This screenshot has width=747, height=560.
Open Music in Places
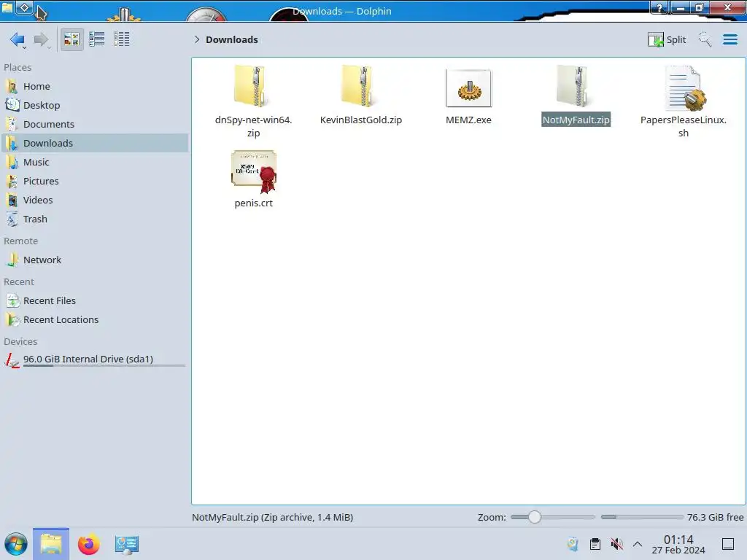tap(94, 162)
